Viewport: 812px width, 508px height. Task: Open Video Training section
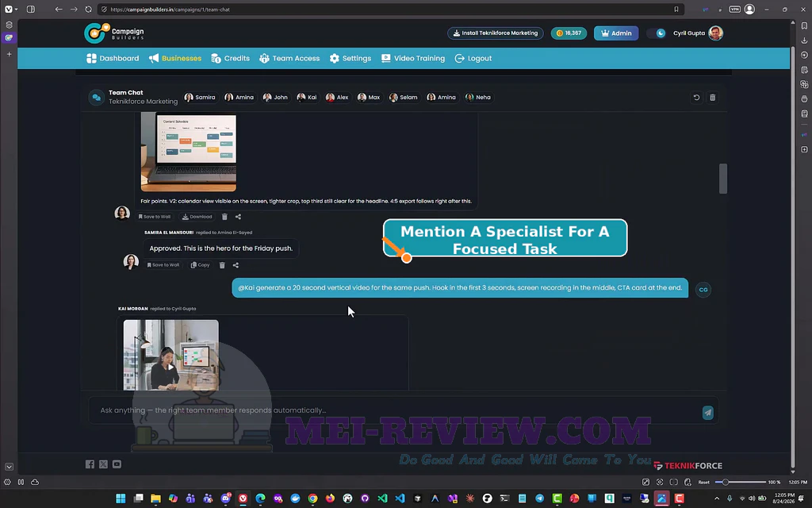tap(413, 58)
